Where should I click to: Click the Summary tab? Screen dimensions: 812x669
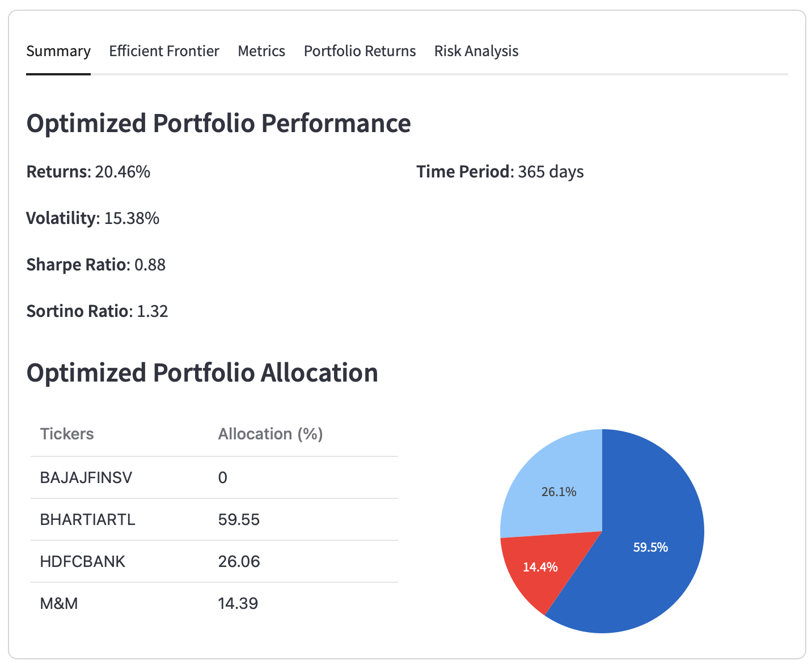click(x=58, y=51)
